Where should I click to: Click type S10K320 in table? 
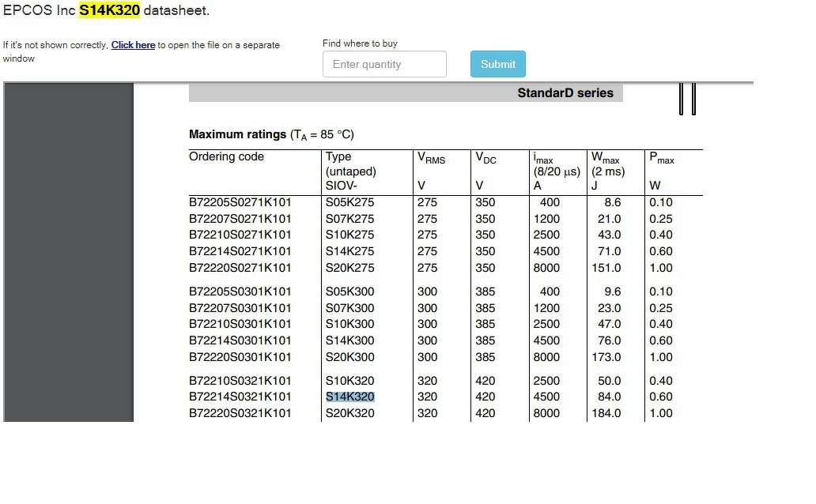[x=349, y=381]
